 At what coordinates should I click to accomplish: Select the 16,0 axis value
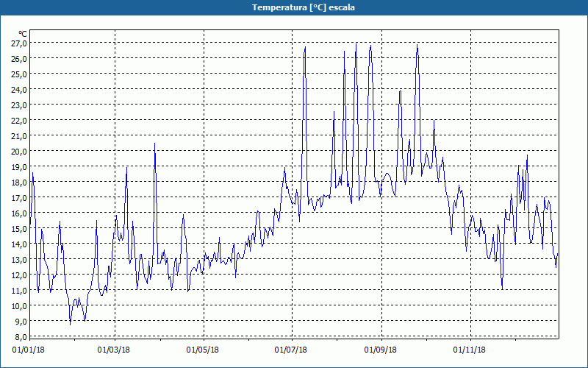[19, 213]
